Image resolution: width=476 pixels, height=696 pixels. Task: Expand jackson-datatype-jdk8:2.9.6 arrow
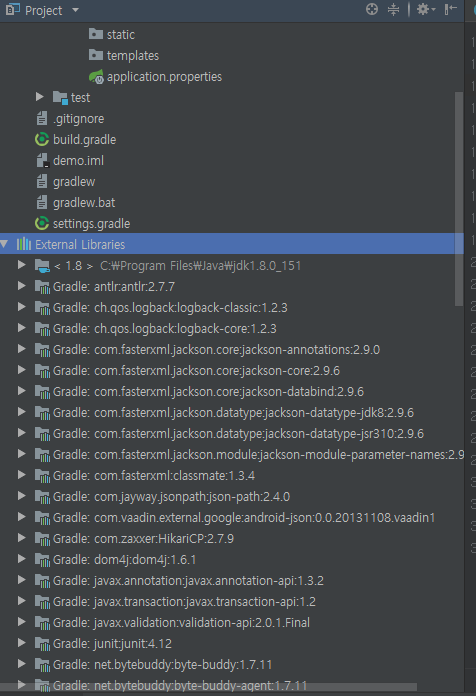point(21,412)
